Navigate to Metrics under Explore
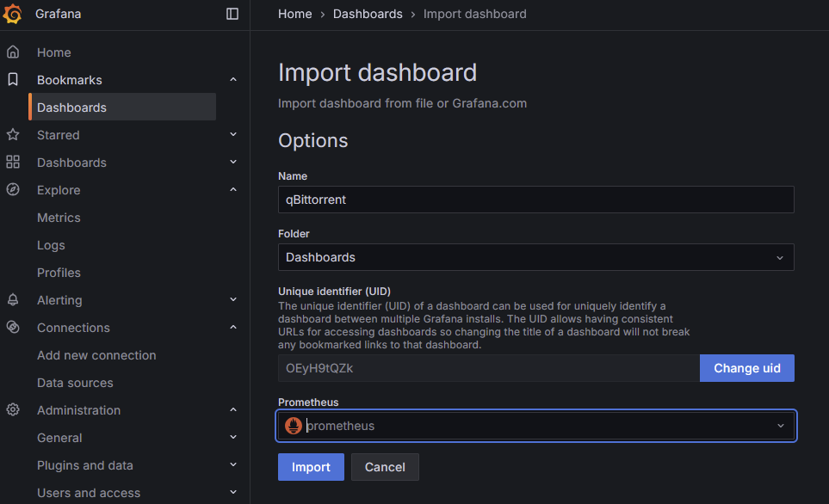829x504 pixels. click(59, 218)
